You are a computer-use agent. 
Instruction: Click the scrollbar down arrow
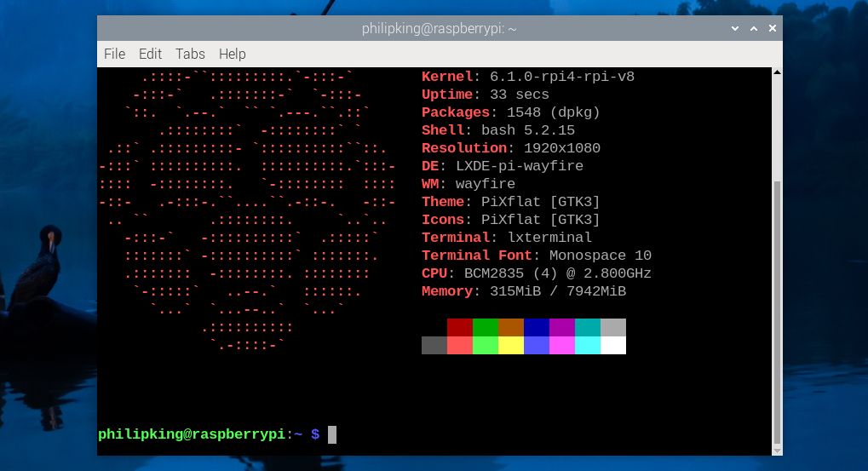(x=777, y=451)
